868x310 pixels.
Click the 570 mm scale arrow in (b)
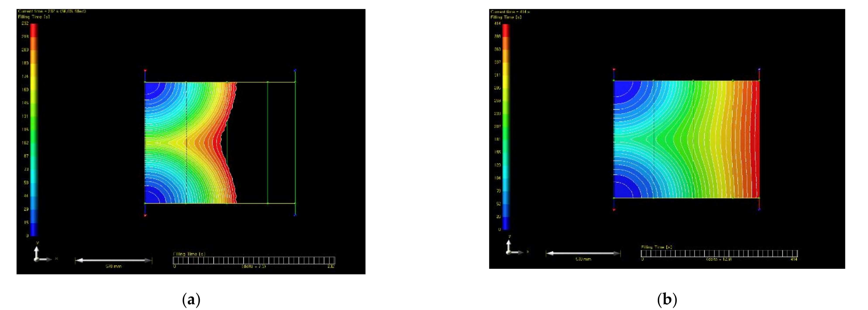[x=583, y=253]
